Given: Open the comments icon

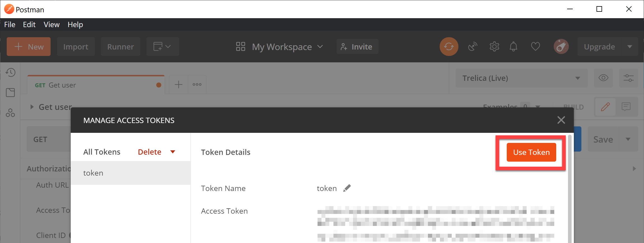Looking at the screenshot, I should pyautogui.click(x=626, y=107).
